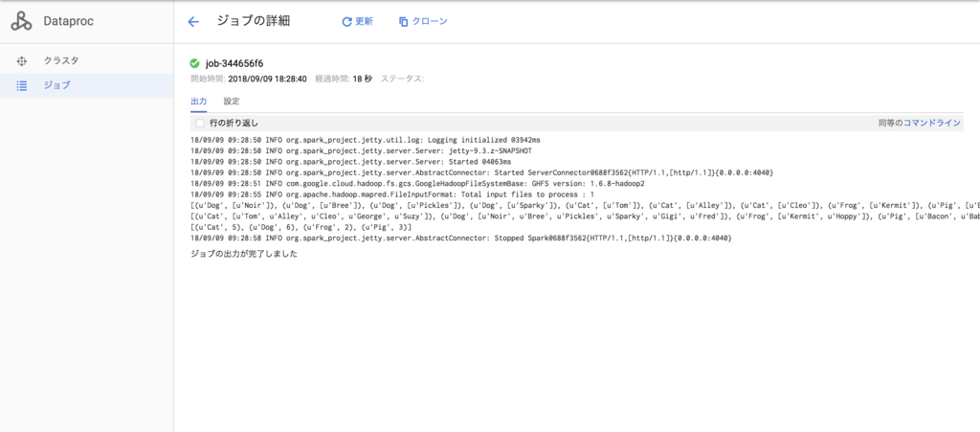The image size is (980, 432).
Task: Click the log line 'Total input files to process : 1'
Action: [392, 194]
